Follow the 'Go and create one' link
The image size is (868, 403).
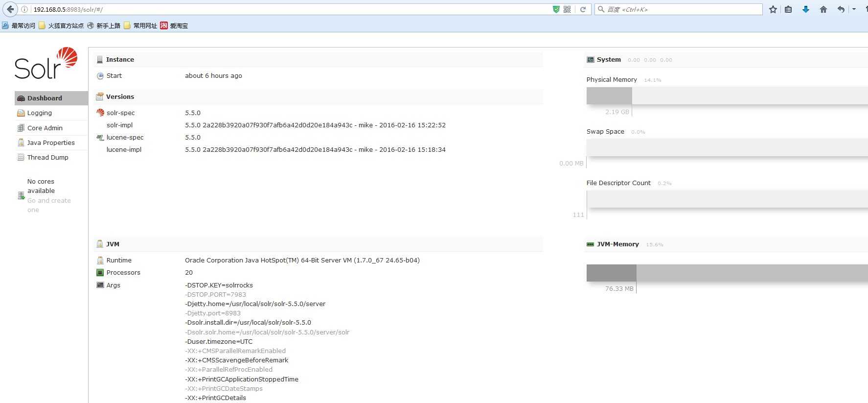(49, 205)
